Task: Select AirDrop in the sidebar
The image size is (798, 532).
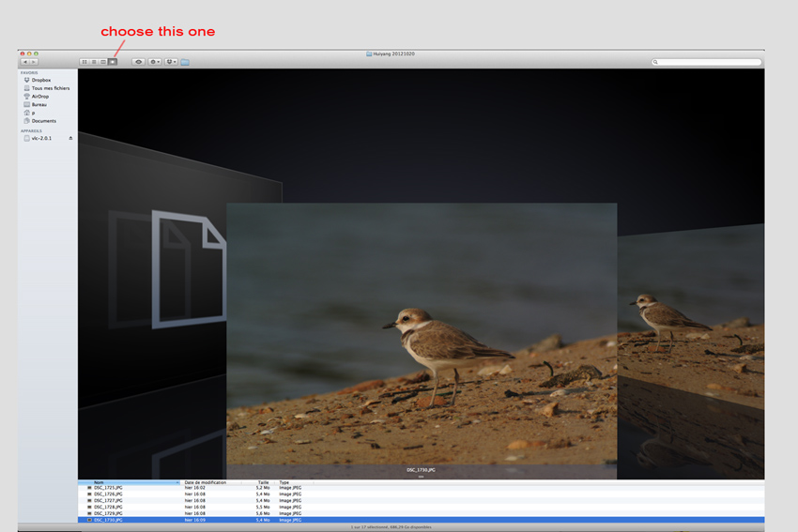Action: (40, 96)
